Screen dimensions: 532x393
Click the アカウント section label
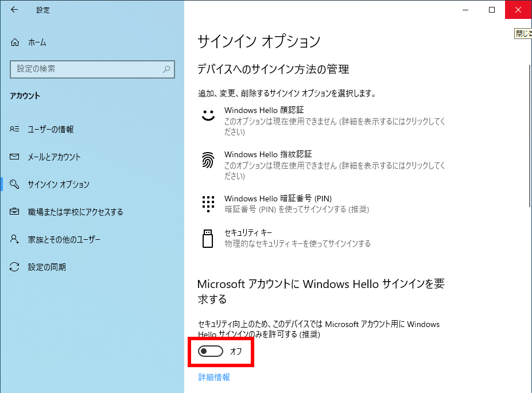[x=25, y=96]
